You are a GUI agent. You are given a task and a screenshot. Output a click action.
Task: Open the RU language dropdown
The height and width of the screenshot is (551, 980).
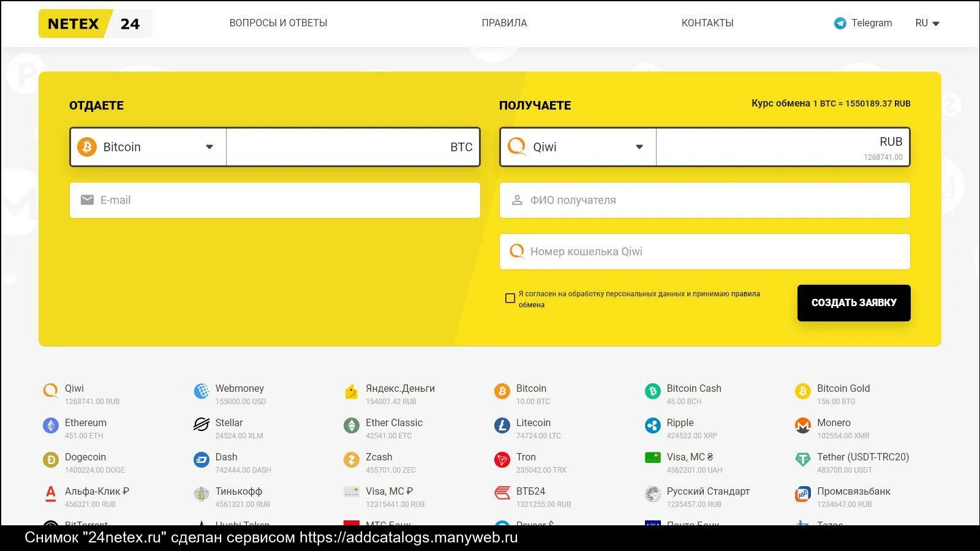[x=927, y=23]
